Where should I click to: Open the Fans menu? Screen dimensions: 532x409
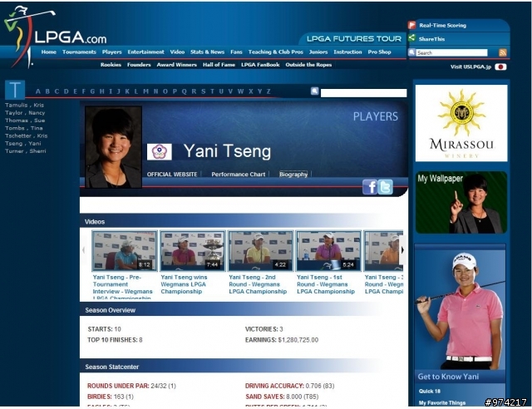236,52
